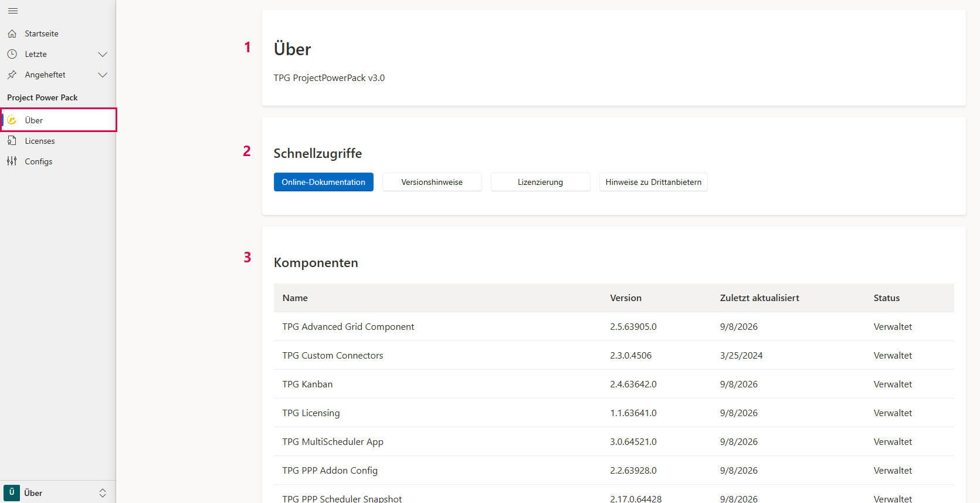
Task: Click the TPG ProjectPowerPack v3.0 text
Action: coord(329,78)
